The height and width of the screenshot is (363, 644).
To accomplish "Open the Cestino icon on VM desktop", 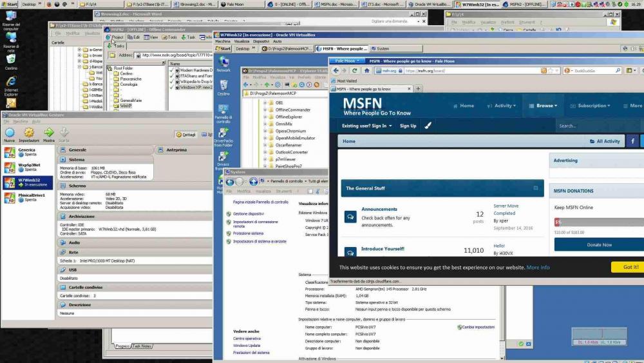I will coord(223,88).
